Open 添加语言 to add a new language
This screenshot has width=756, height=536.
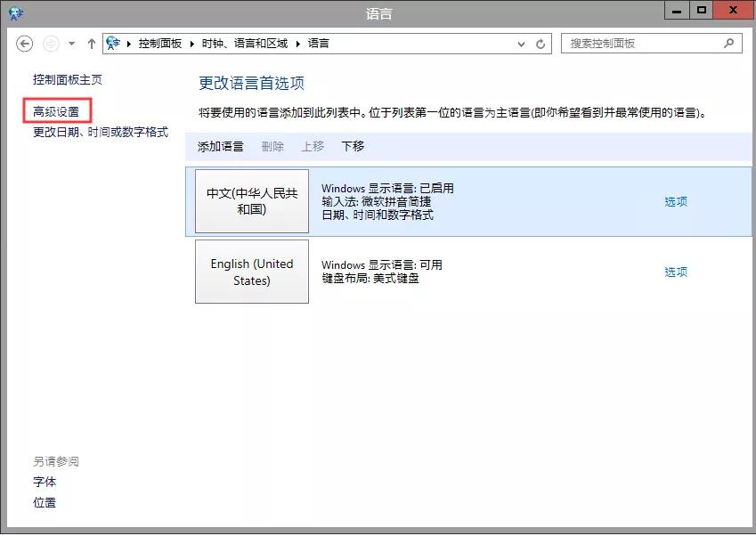click(x=219, y=147)
